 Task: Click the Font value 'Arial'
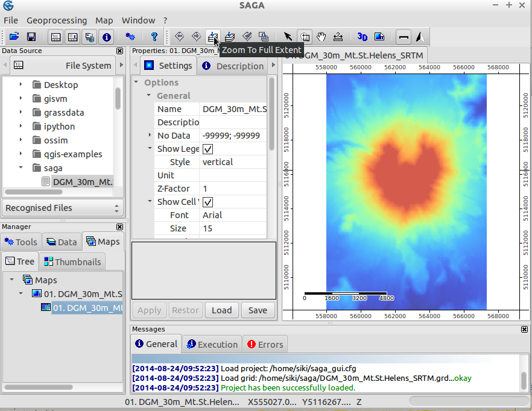(x=212, y=215)
